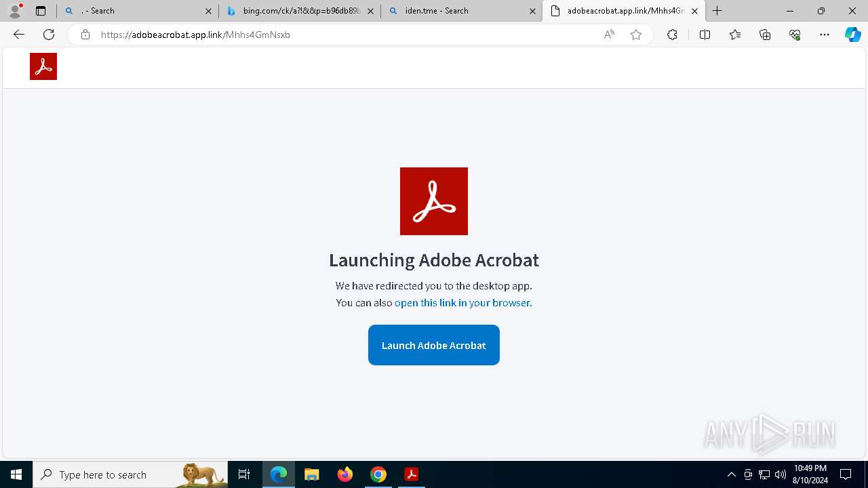
Task: Close the 'iden.tme - Search' tab
Action: click(x=532, y=11)
